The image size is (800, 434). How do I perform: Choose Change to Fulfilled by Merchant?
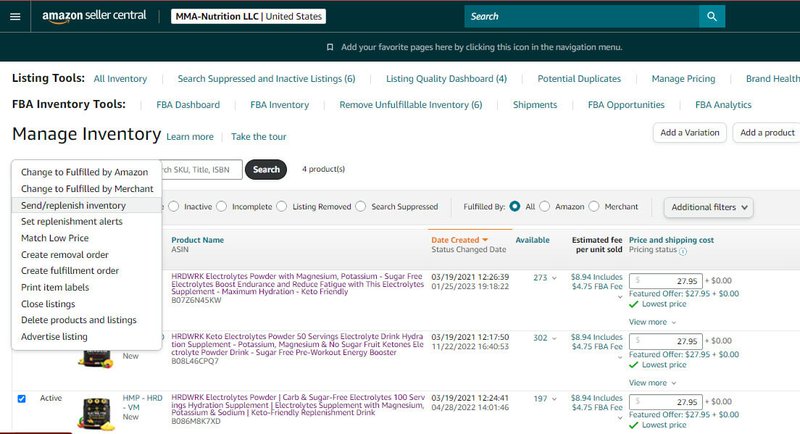click(x=87, y=189)
